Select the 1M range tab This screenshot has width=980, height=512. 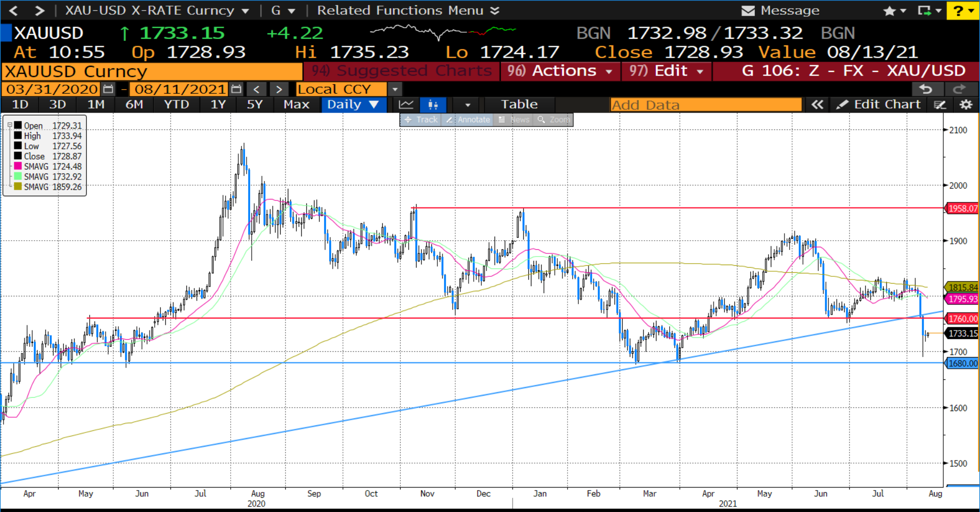point(95,105)
